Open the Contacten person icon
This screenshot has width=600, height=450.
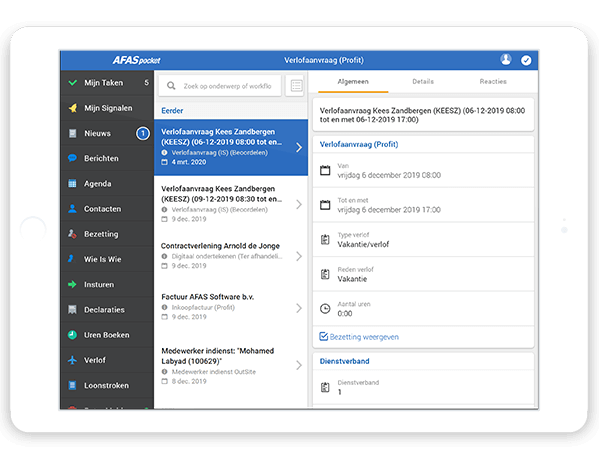(x=72, y=209)
